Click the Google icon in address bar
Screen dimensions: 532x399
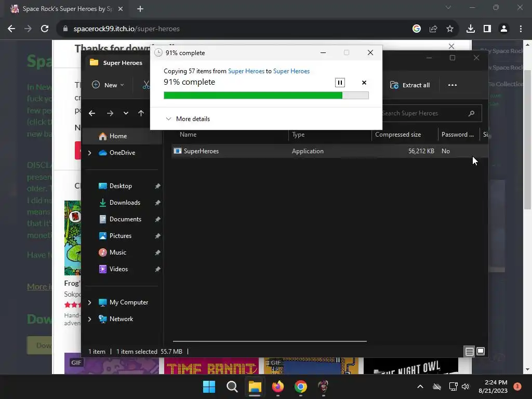coord(416,29)
